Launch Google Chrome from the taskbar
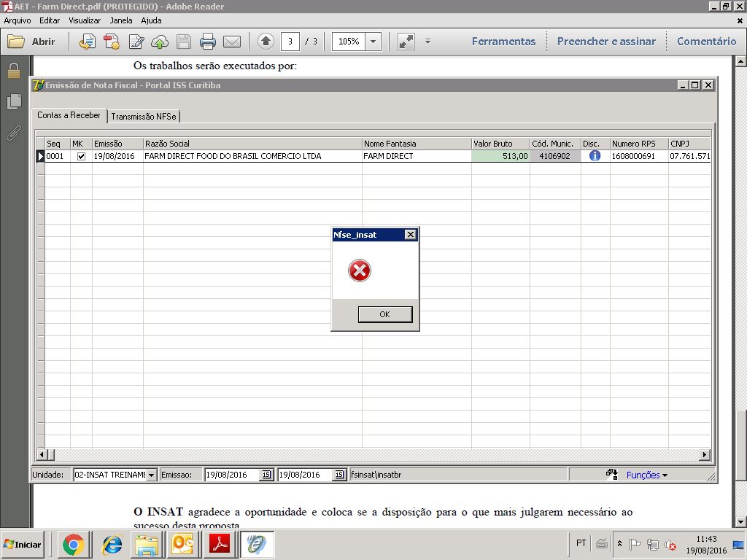The width and height of the screenshot is (747, 560). tap(73, 544)
